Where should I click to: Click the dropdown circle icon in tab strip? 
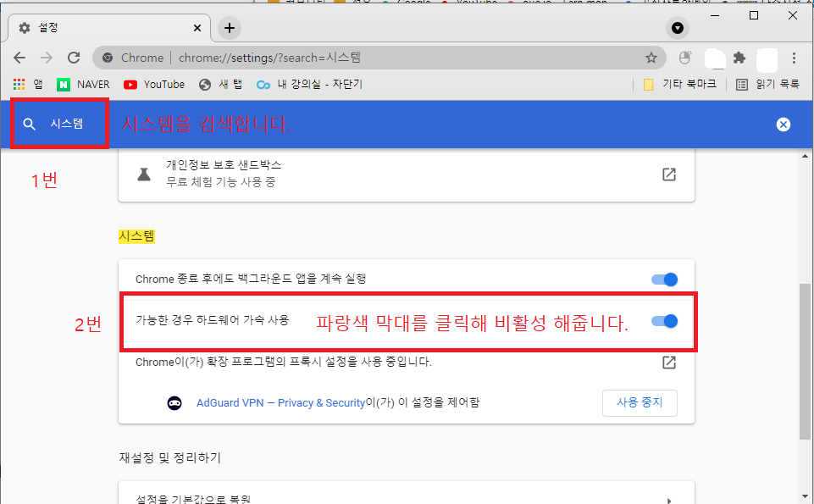[x=678, y=28]
